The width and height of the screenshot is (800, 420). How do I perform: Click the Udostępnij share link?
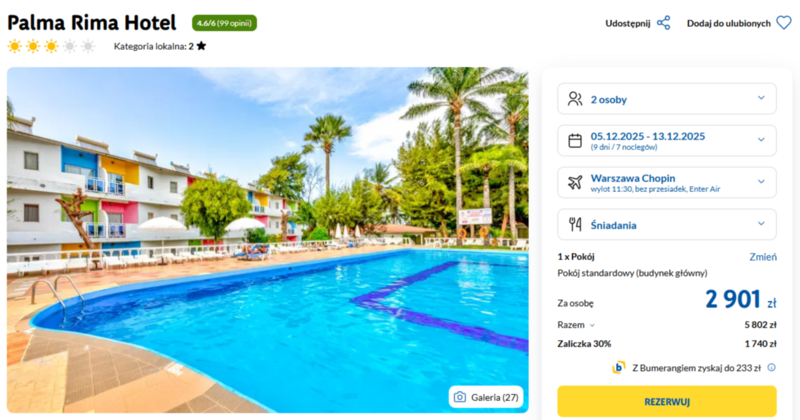click(628, 23)
